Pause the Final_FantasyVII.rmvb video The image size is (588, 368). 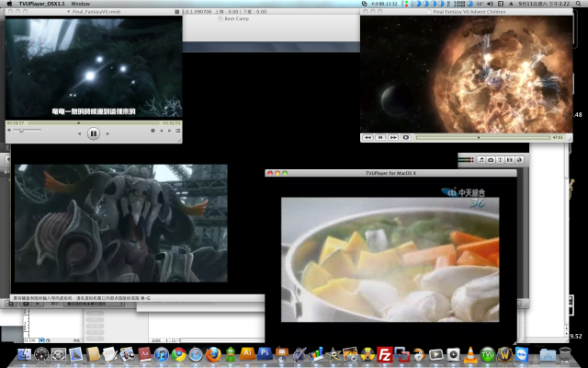click(x=94, y=133)
